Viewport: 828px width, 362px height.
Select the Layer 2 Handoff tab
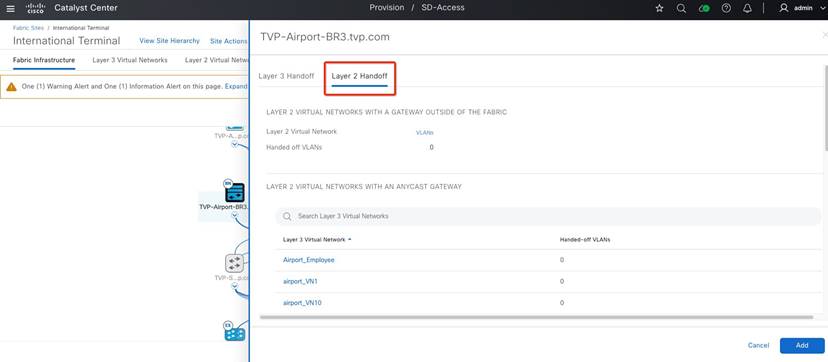(x=360, y=76)
